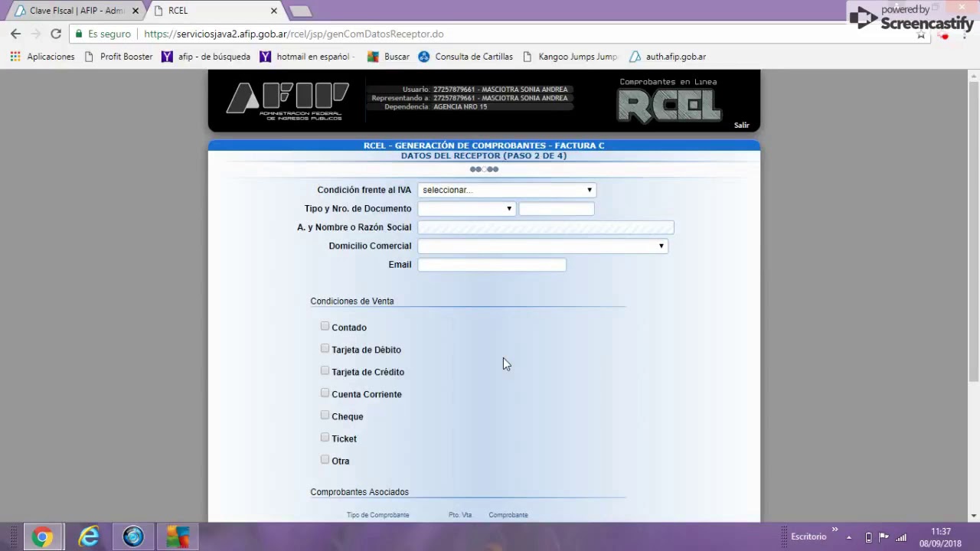
Task: Open the Profit Booster bookmark
Action: tap(119, 57)
